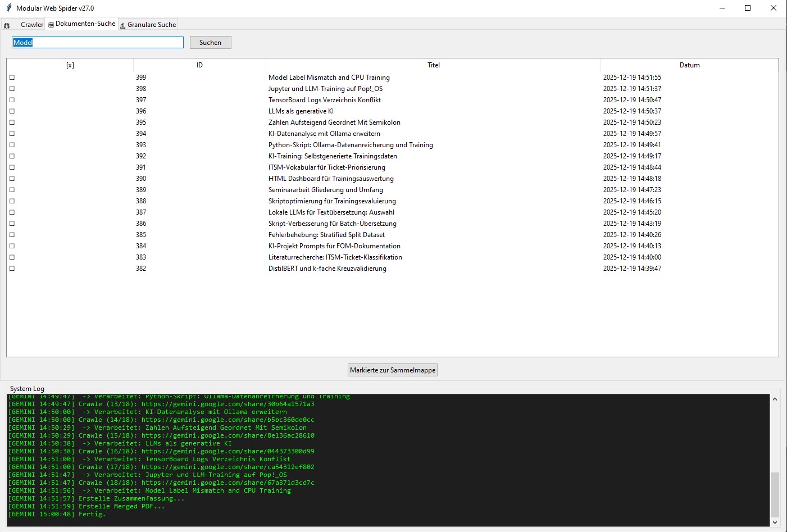This screenshot has height=532, width=787.
Task: Click the document stack icon on Dokumenten-Suche tab
Action: pyautogui.click(x=51, y=24)
